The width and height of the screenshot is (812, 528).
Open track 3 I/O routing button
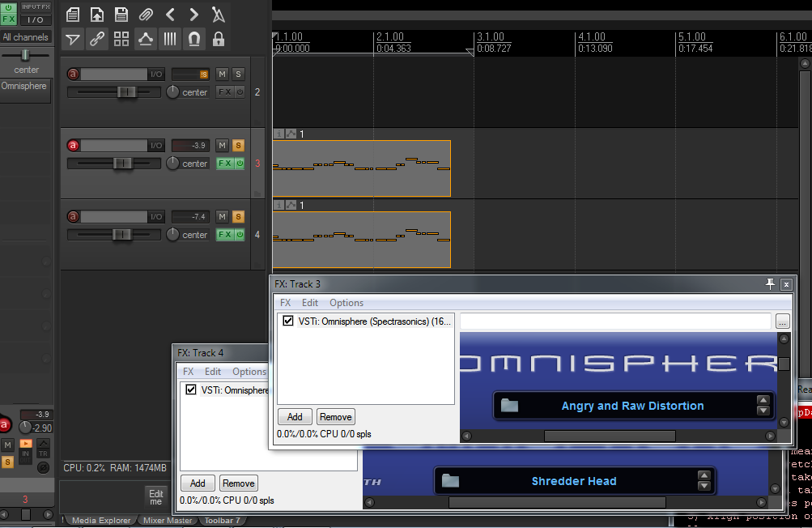(x=156, y=146)
